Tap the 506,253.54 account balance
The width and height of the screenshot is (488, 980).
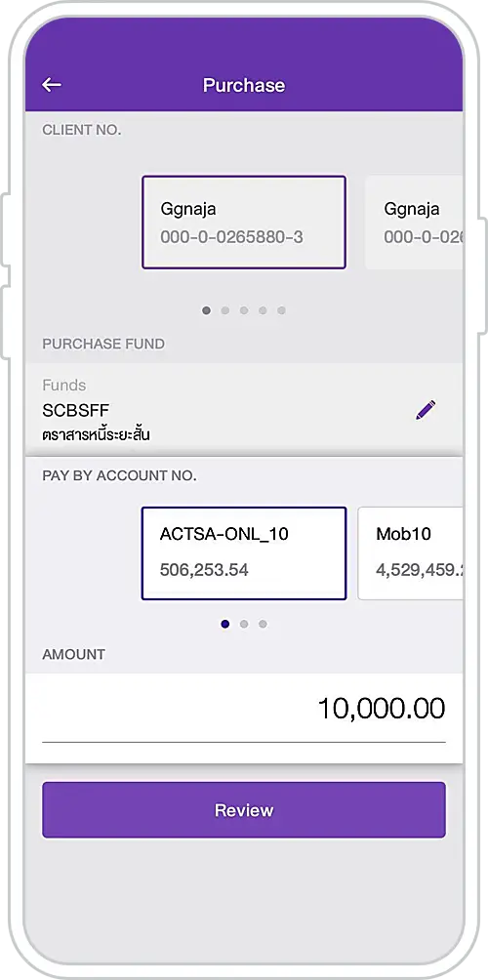point(204,570)
